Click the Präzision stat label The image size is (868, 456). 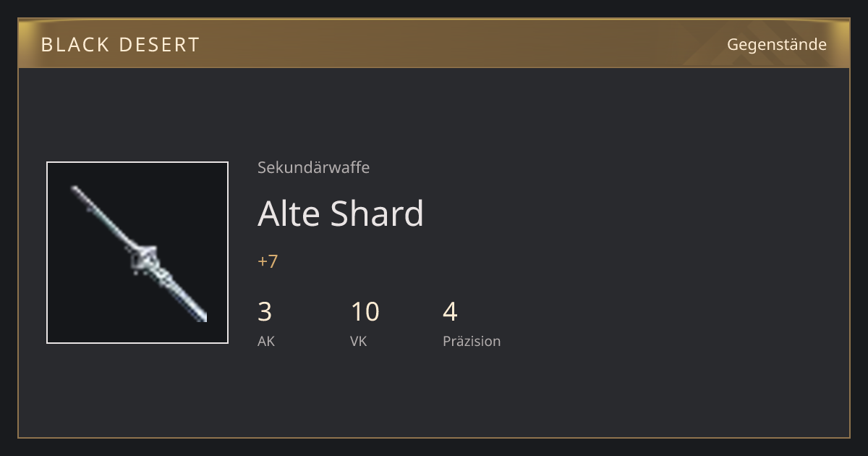tap(472, 342)
